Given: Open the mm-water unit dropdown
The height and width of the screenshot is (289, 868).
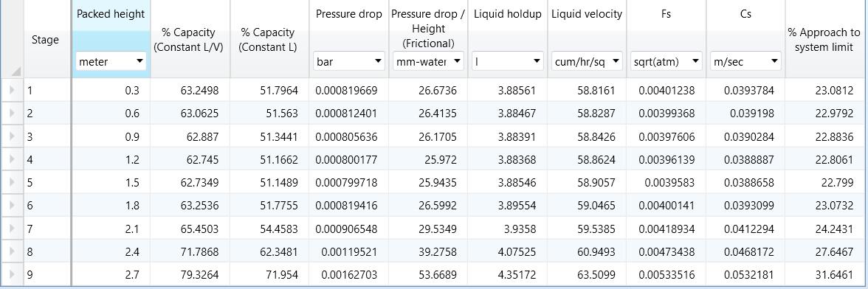Looking at the screenshot, I should tap(428, 61).
